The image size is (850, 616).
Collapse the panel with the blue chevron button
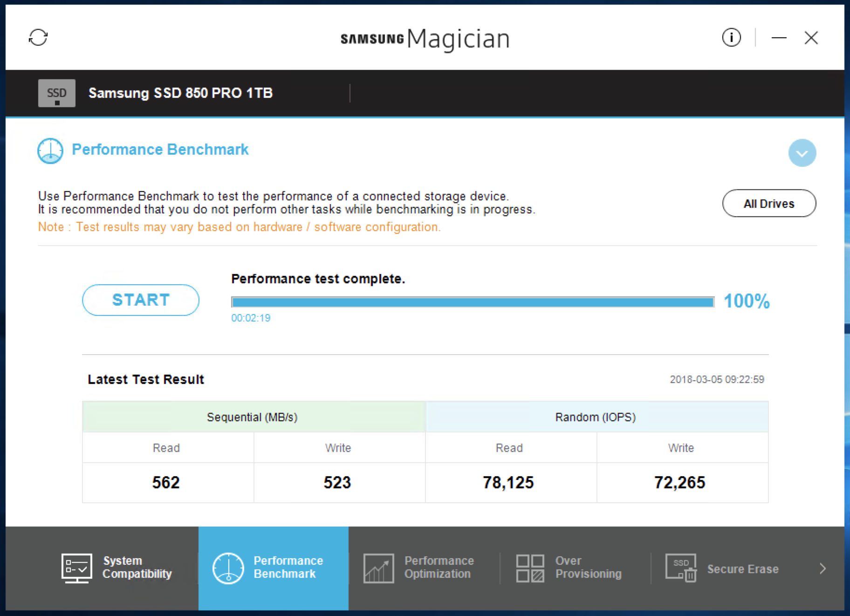click(x=802, y=153)
